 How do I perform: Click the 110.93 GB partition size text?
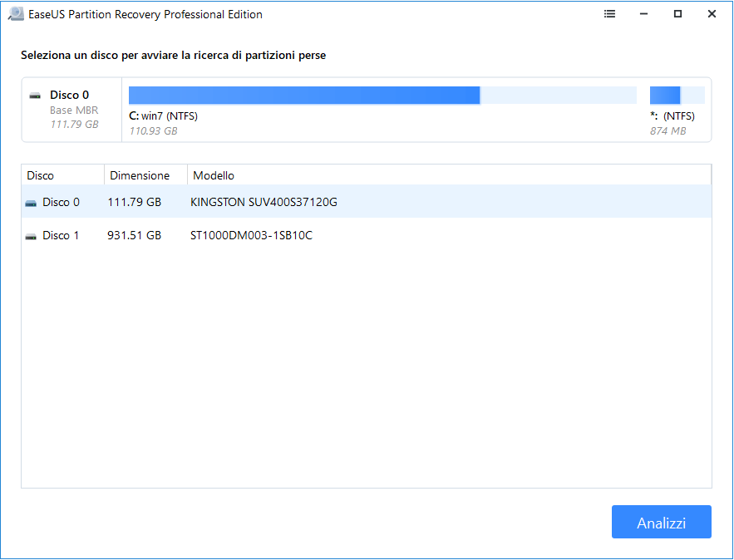tap(153, 131)
